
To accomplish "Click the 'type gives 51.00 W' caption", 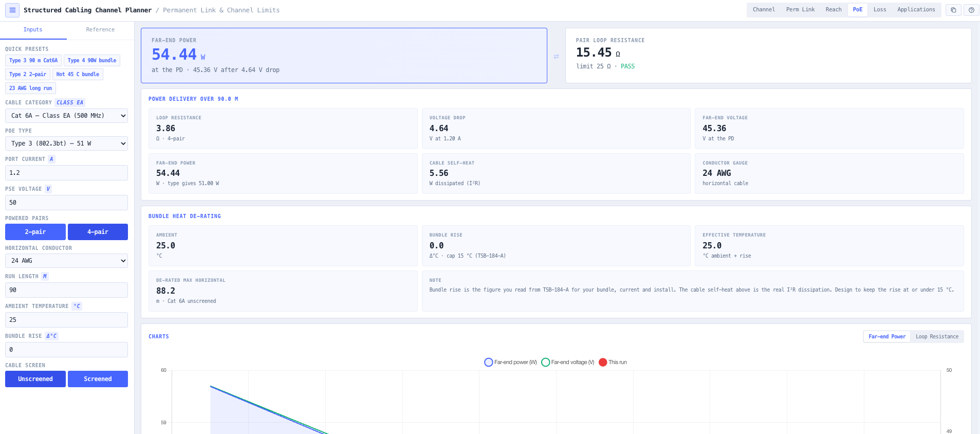I will [x=193, y=184].
